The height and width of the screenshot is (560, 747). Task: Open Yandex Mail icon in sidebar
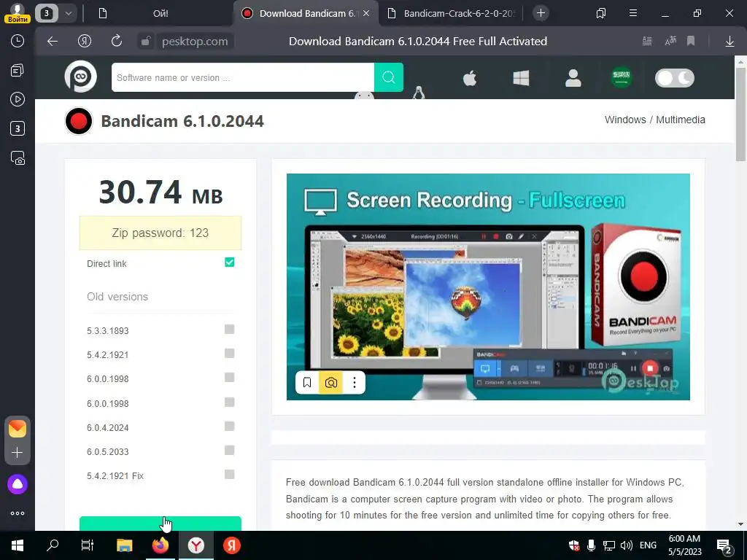click(18, 429)
